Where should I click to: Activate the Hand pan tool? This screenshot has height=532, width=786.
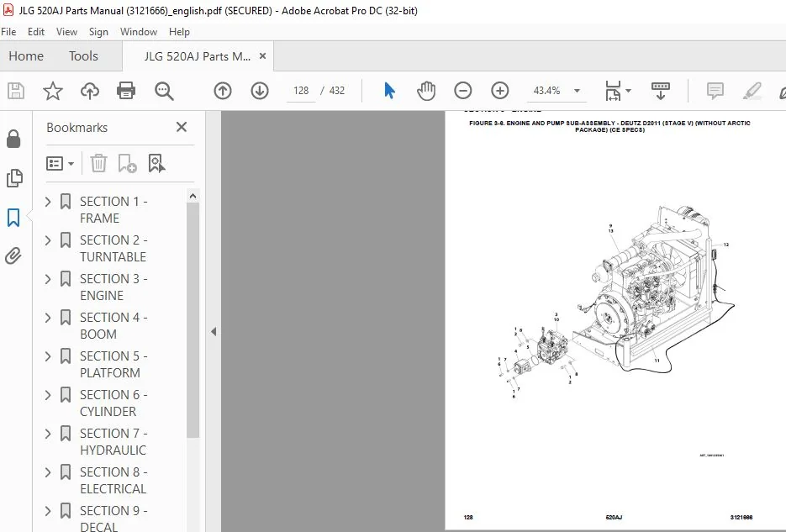coord(426,91)
